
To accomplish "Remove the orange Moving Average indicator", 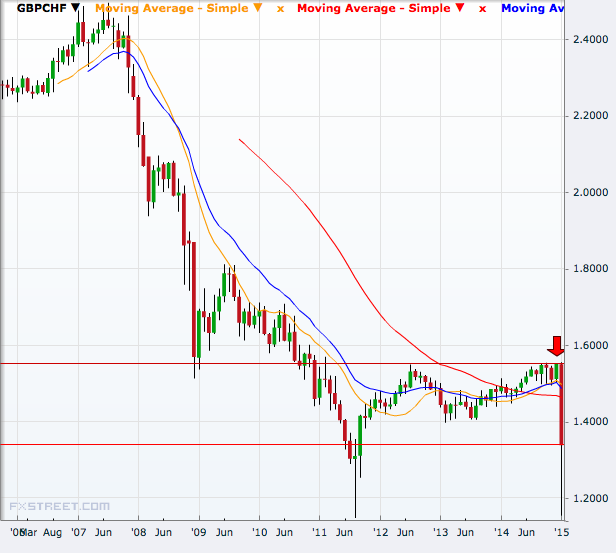I will [x=280, y=9].
